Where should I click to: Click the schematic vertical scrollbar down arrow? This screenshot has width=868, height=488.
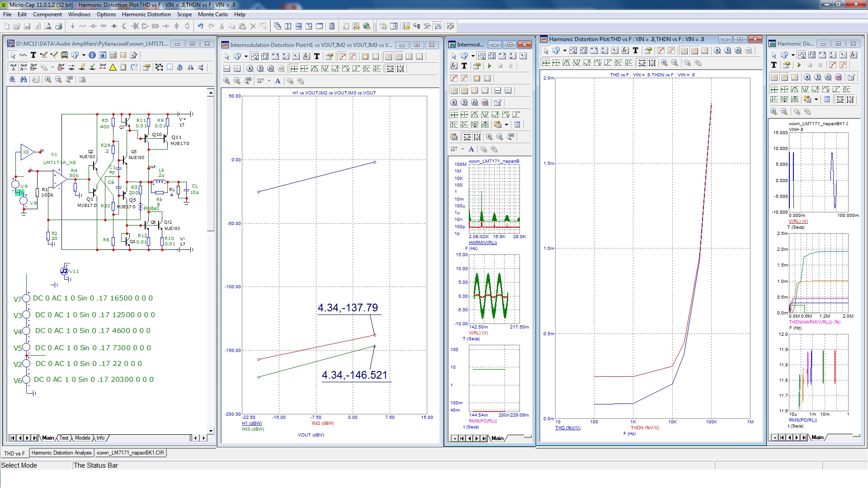(x=211, y=431)
